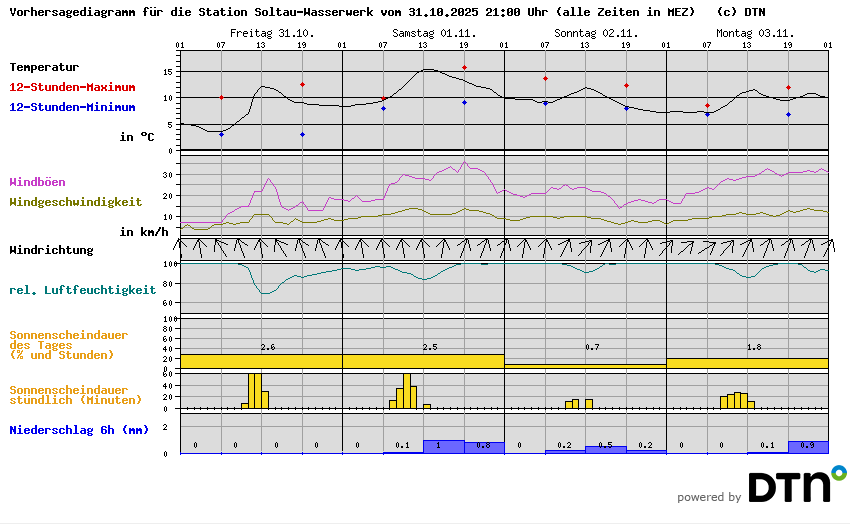Click the red 12-Stunden-Maximum legend label
The width and height of the screenshot is (850, 524).
(x=72, y=87)
